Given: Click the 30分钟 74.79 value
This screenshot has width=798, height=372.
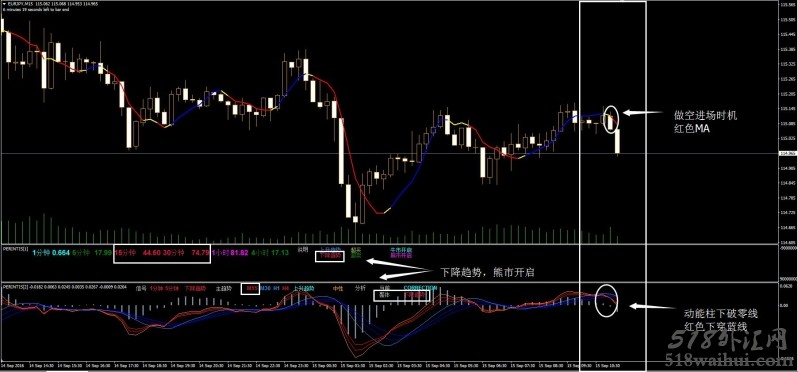Looking at the screenshot, I should click(185, 252).
